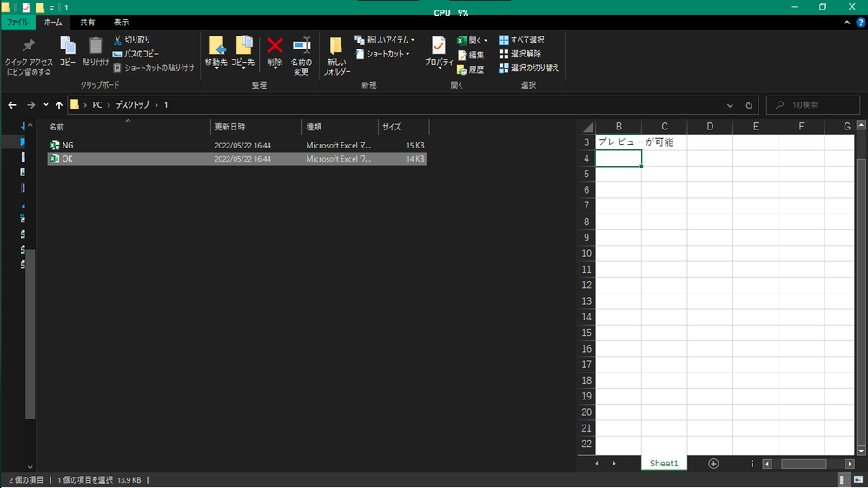Click navigation pane scroll down arrow
The height and width of the screenshot is (488, 868).
30,467
